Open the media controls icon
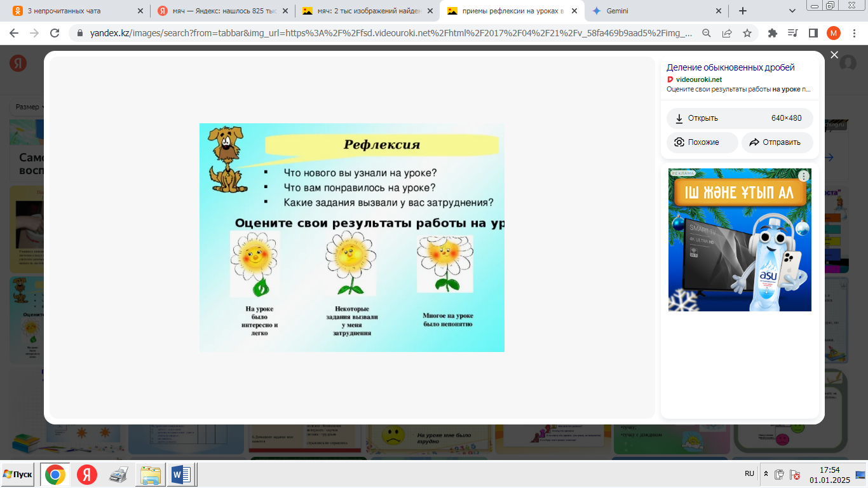The image size is (868, 488). tap(792, 33)
